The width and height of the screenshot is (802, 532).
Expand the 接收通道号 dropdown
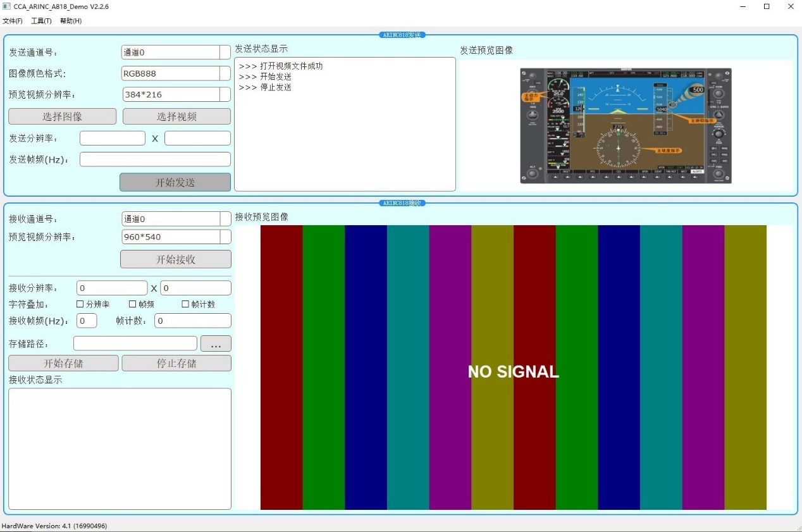pos(225,219)
